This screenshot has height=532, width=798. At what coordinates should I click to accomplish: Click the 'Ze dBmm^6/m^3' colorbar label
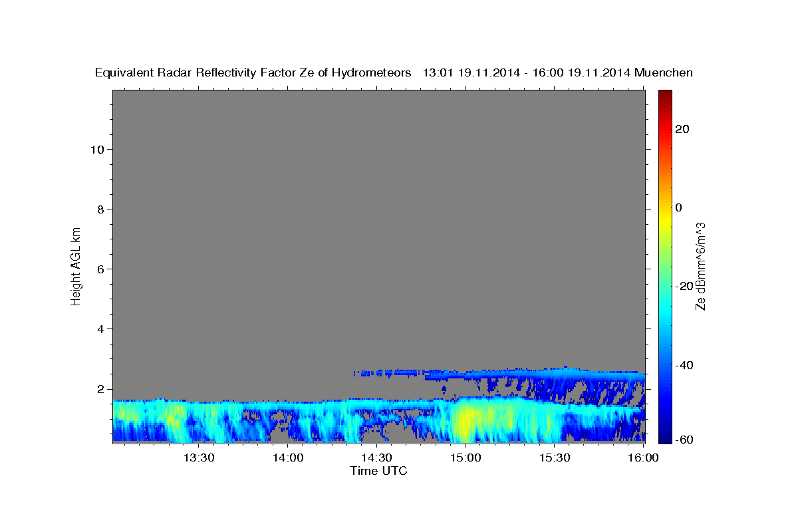(x=700, y=266)
